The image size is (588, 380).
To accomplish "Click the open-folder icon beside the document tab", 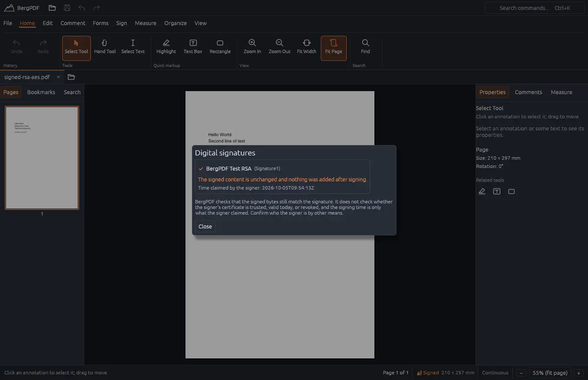I will pyautogui.click(x=71, y=77).
